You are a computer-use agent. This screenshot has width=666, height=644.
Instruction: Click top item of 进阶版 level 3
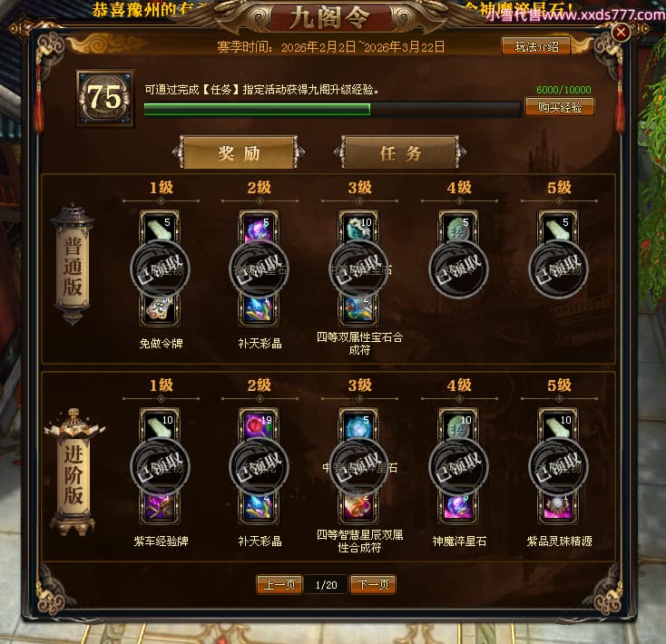[x=358, y=424]
